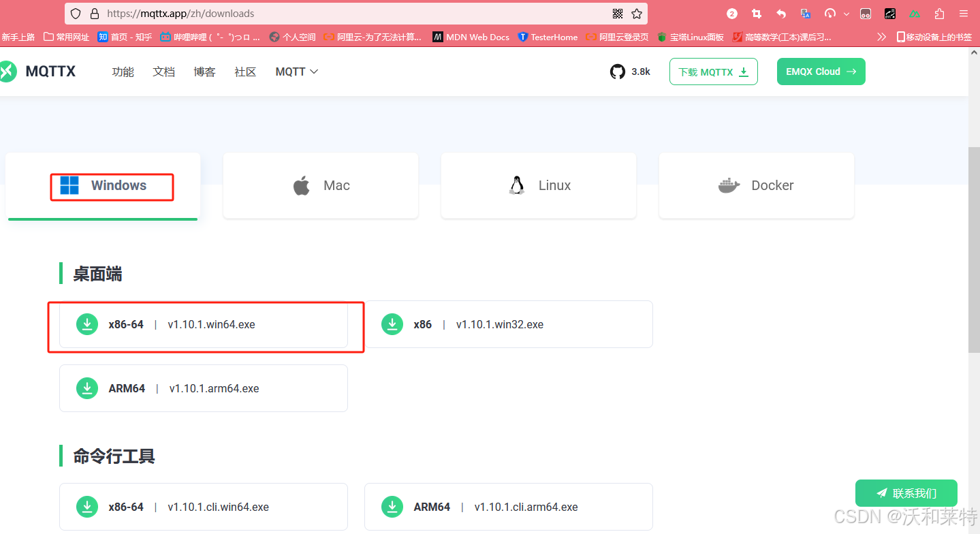Open the 常用网址 bookmarks folder
The image size is (980, 534).
coord(66,37)
